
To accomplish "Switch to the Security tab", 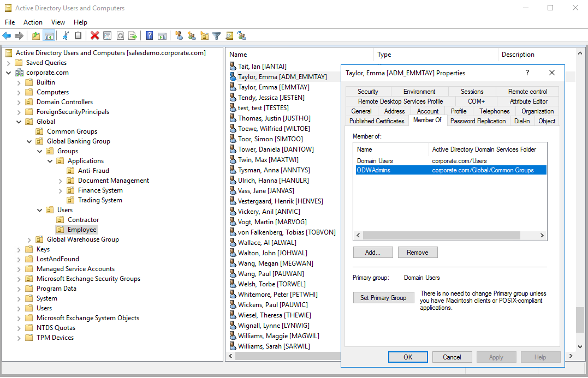I will [368, 92].
